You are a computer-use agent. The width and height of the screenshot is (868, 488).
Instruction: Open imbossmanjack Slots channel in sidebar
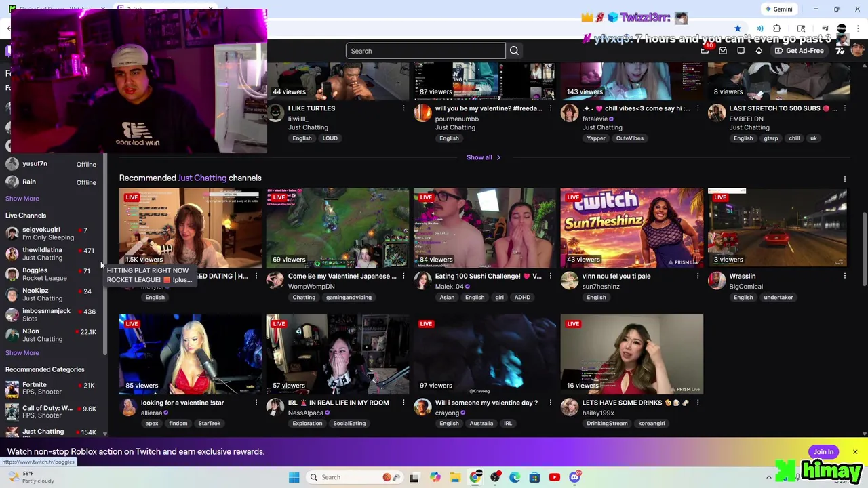point(53,314)
